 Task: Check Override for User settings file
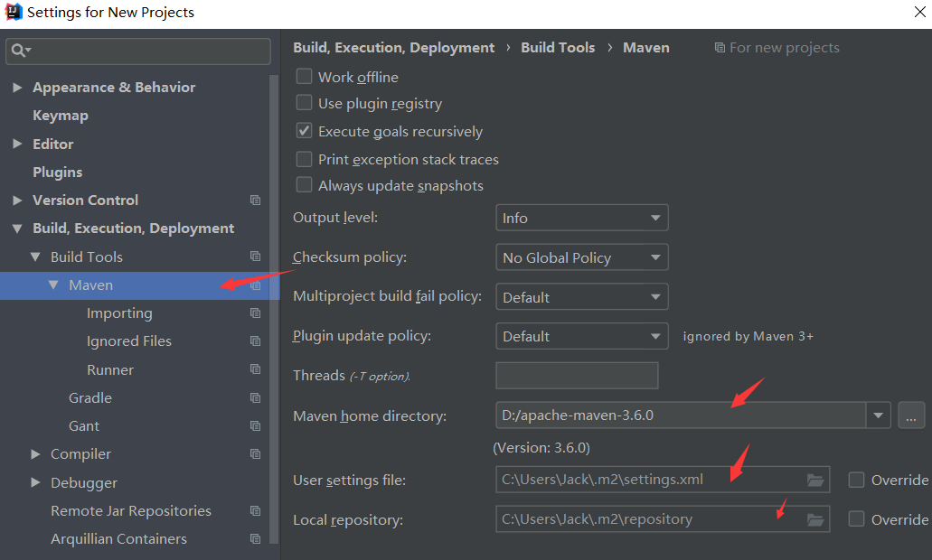856,480
